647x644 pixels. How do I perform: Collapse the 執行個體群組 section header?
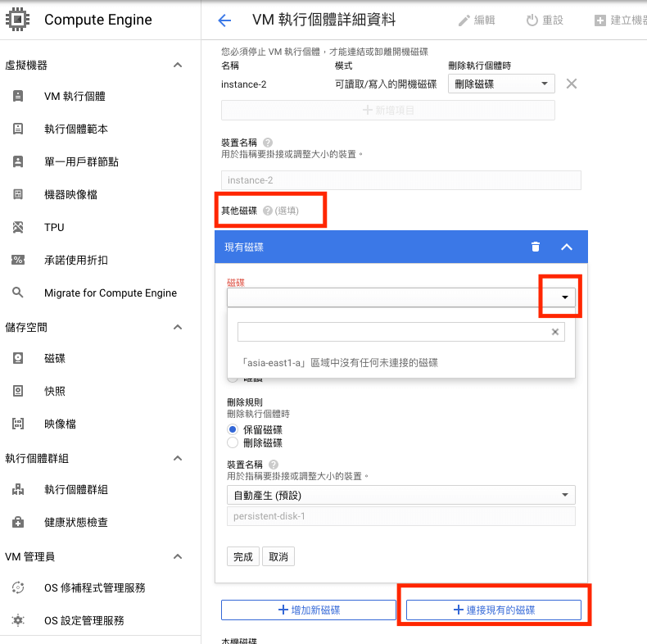[x=178, y=458]
